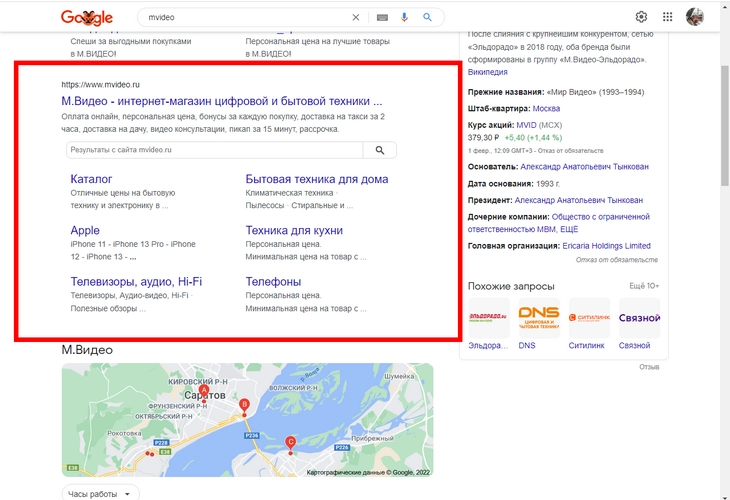Open the Телефоны sitelink

click(x=273, y=282)
